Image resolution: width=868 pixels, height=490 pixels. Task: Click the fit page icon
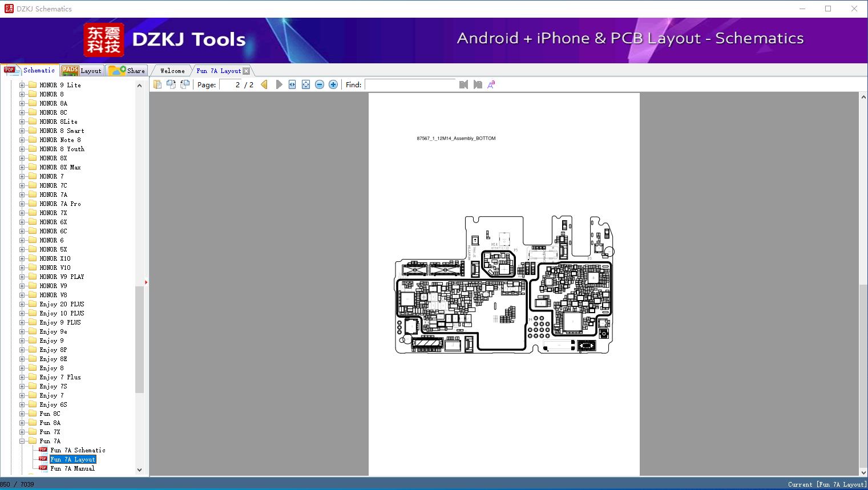pyautogui.click(x=306, y=84)
